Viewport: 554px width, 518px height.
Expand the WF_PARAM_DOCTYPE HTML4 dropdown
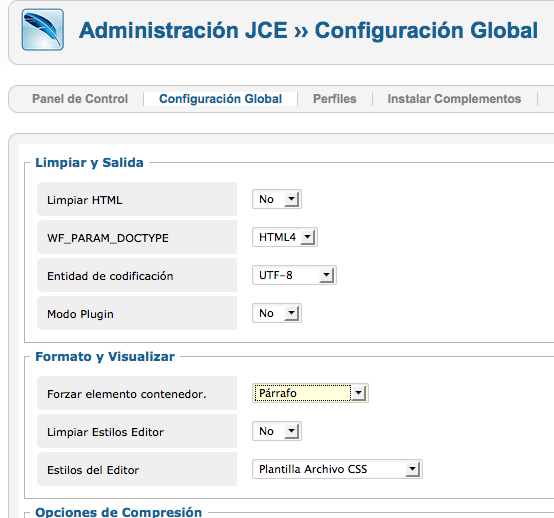coord(285,237)
